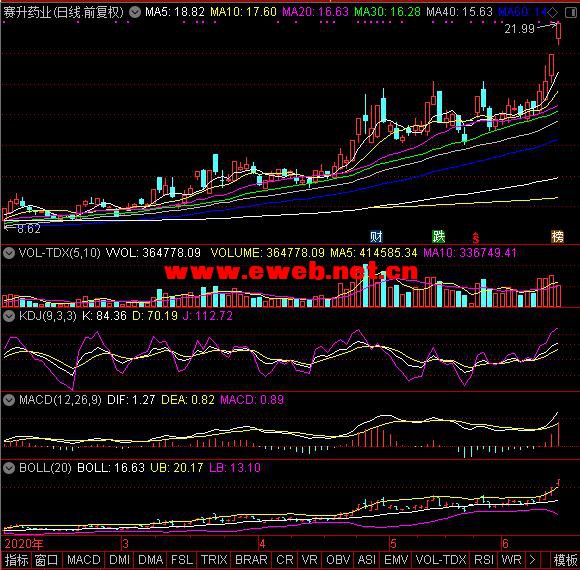
Task: Select the WR indicator tab
Action: click(511, 560)
